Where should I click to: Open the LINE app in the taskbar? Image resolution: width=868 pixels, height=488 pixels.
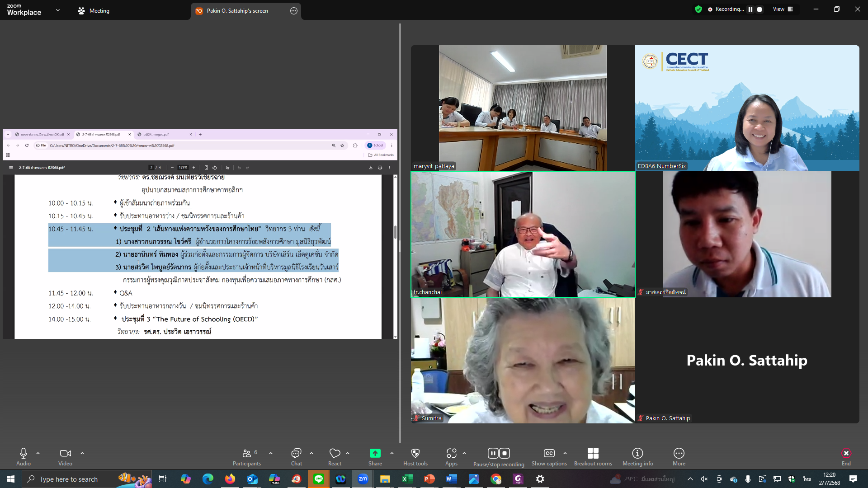click(x=319, y=479)
